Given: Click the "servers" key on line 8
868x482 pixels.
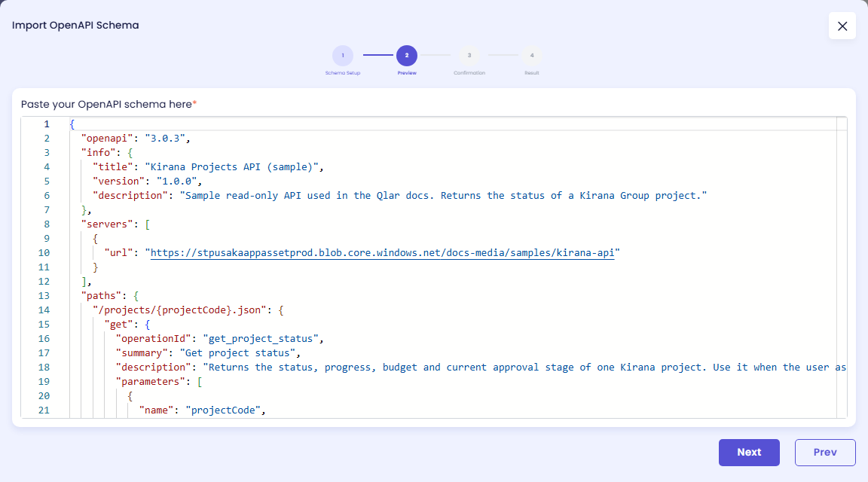Looking at the screenshot, I should pos(108,224).
